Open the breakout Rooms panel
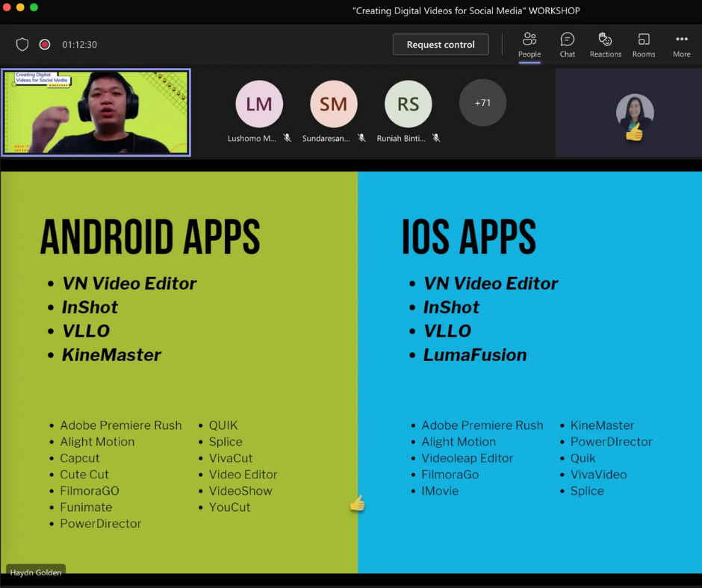Viewport: 702px width, 588px height. 643,46
